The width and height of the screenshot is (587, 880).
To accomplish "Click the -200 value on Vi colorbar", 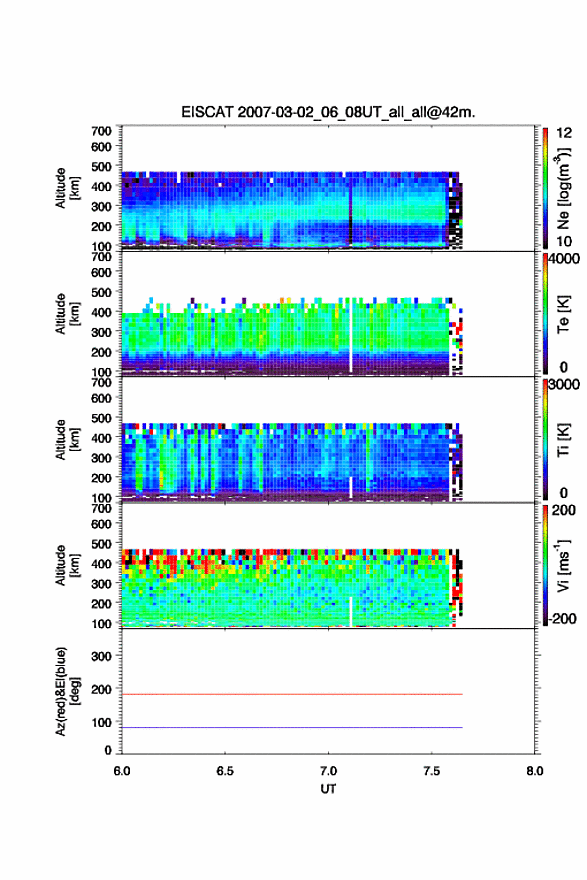I will pyautogui.click(x=560, y=618).
